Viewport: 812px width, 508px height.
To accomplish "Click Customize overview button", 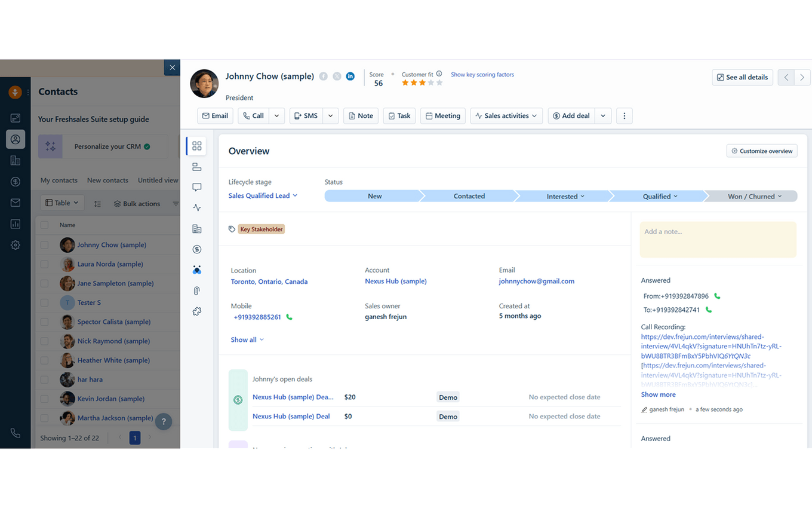I will [762, 151].
